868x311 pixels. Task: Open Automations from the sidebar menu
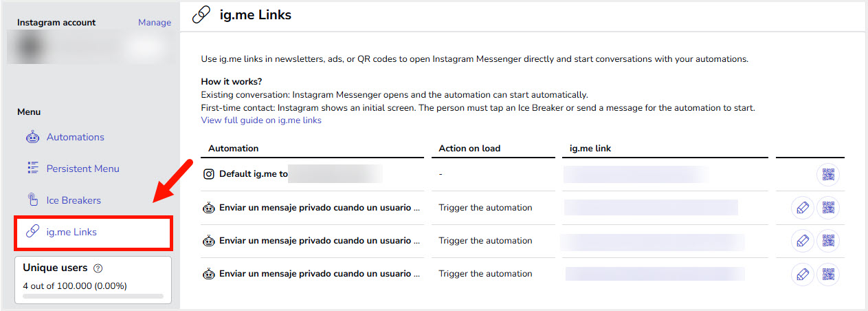click(x=75, y=137)
